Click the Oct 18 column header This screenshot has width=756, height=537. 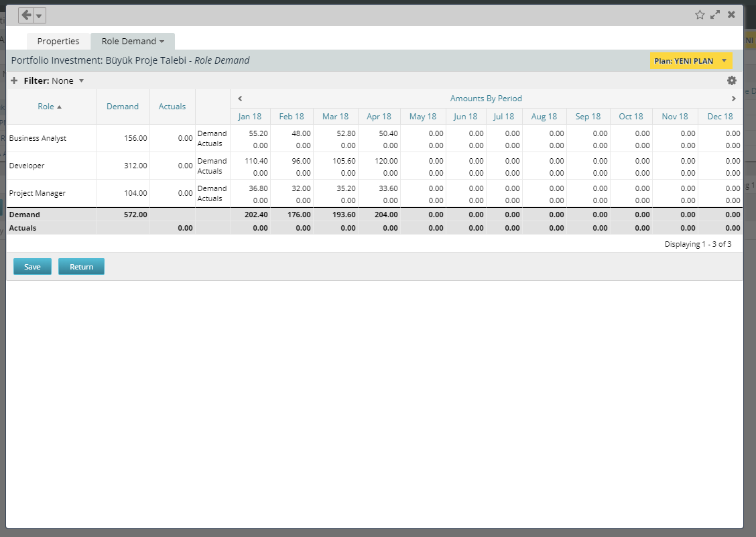[631, 116]
